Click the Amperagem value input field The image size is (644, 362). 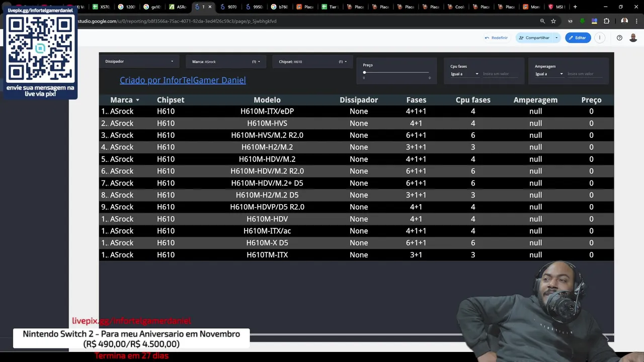(584, 74)
